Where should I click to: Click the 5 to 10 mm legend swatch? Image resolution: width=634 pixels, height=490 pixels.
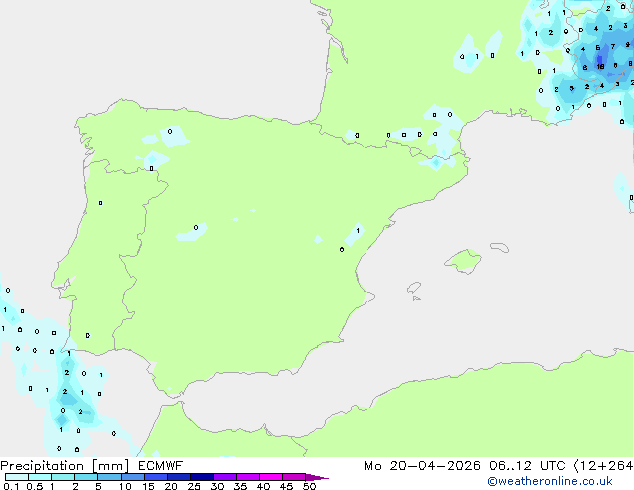coord(109,477)
